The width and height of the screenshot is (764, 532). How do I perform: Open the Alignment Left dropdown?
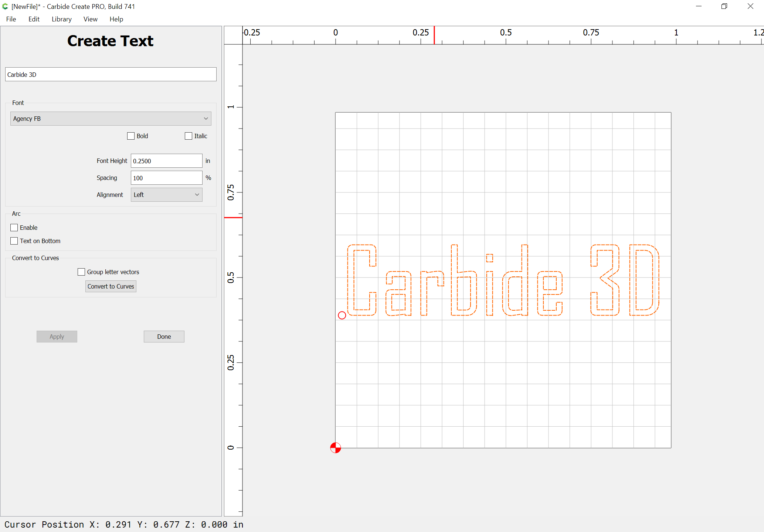point(166,195)
